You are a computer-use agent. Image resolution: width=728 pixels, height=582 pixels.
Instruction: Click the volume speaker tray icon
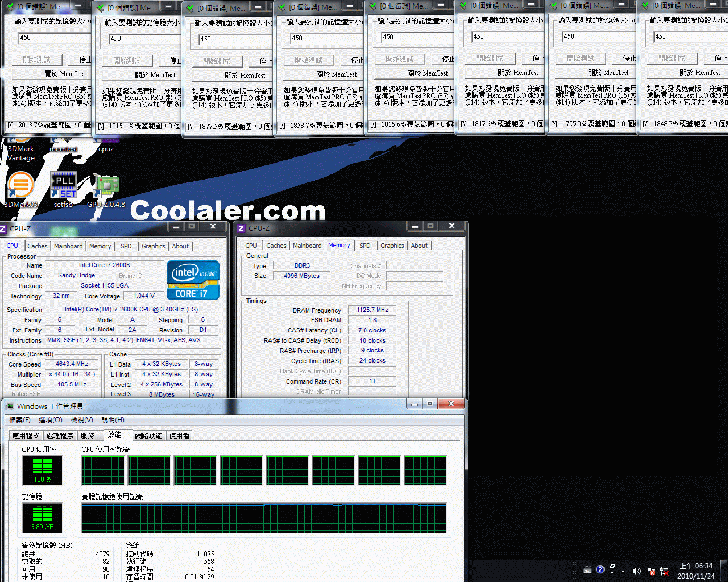click(636, 571)
